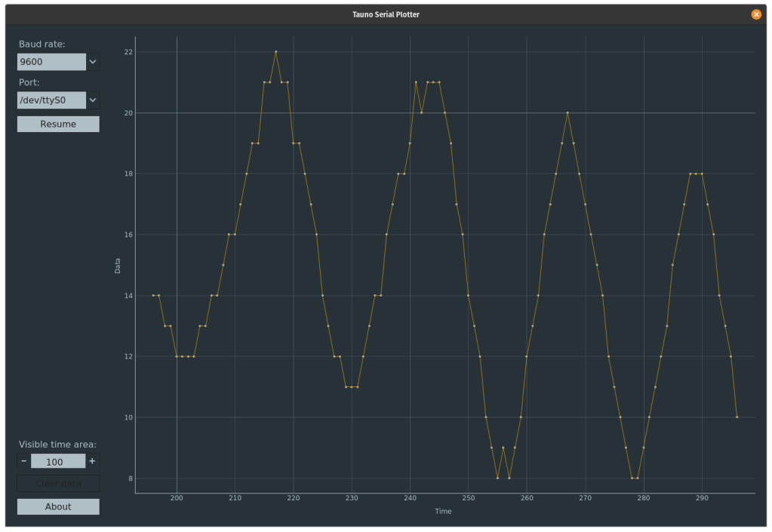Viewport: 772px width, 532px height.
Task: Click the Clear data button
Action: click(58, 484)
